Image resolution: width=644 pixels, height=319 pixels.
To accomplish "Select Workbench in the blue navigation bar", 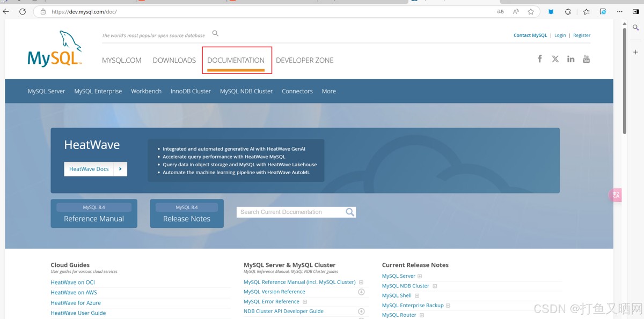I will 146,91.
